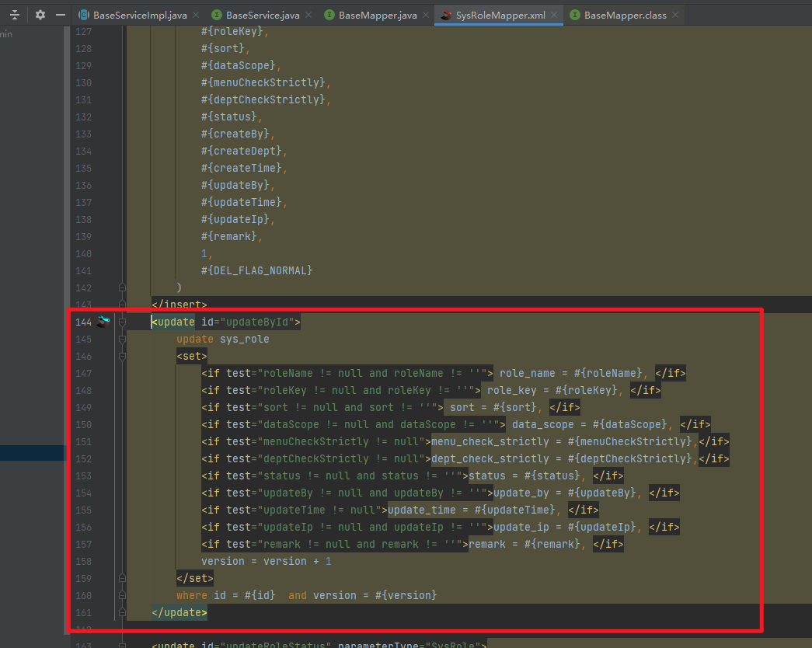Close the BaseServiceImpl.java tab
812x648 pixels.
coord(195,15)
